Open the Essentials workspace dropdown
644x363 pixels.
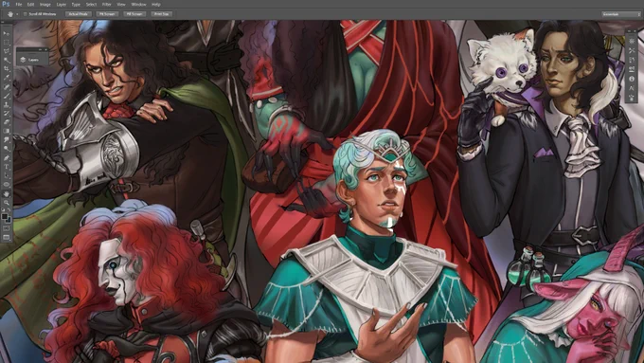pos(621,14)
